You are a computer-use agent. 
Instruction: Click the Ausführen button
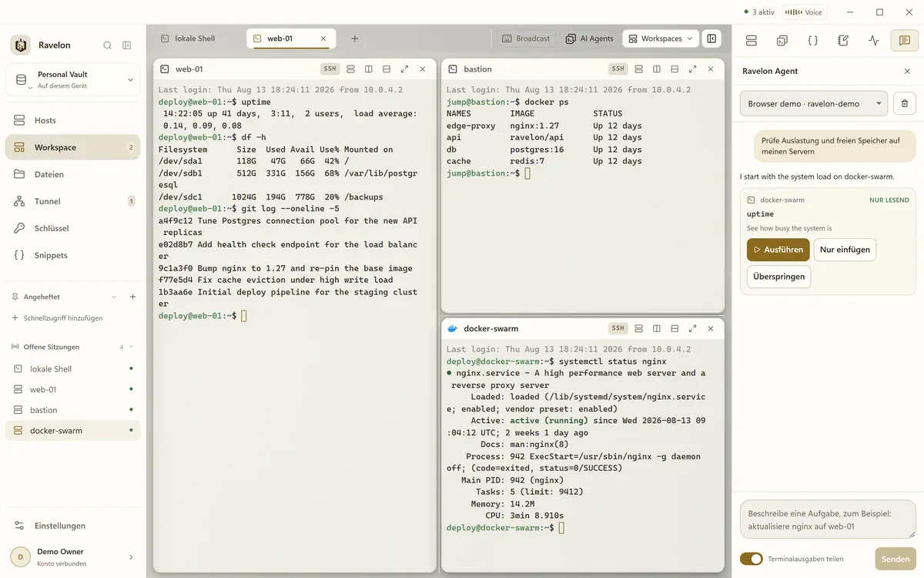click(778, 250)
